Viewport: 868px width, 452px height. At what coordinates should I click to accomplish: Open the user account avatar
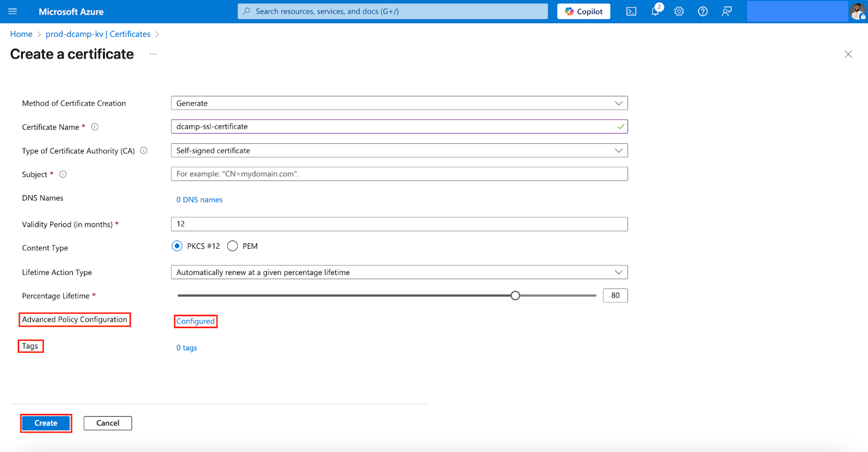tap(858, 11)
